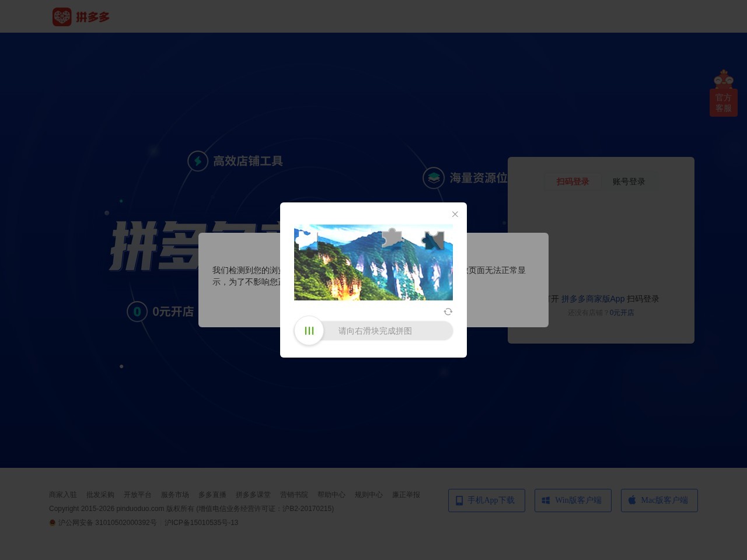Image resolution: width=747 pixels, height=560 pixels.
Task: Open the 官方客服 support widget
Action: (724, 93)
